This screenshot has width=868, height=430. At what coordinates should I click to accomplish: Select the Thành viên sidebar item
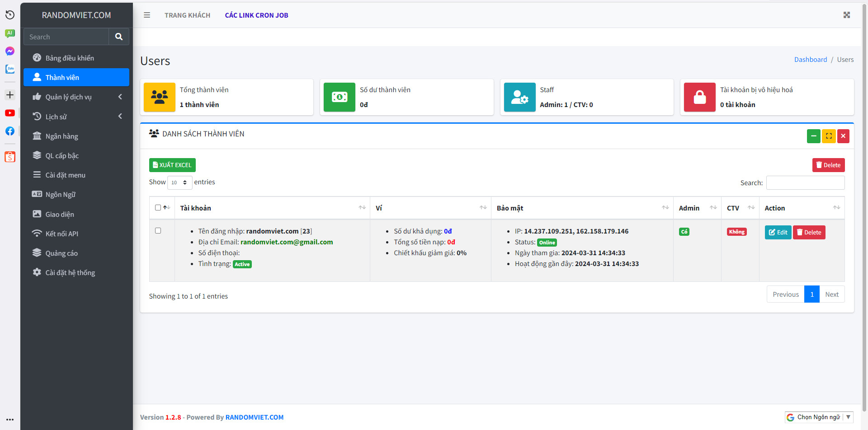(76, 77)
